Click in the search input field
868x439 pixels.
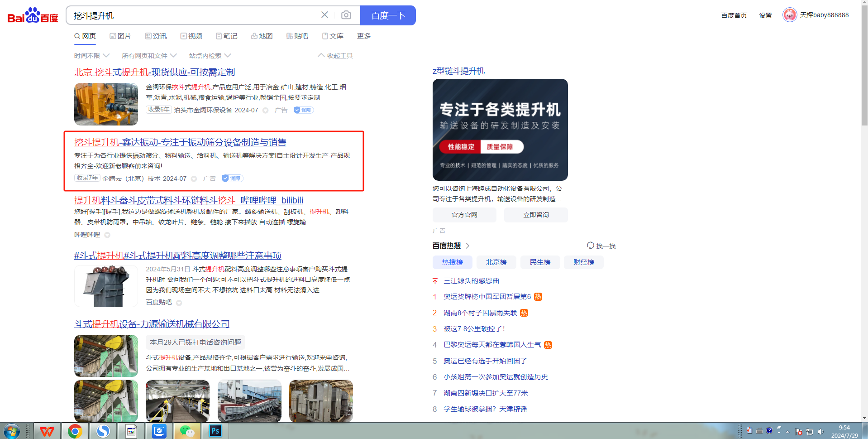(190, 15)
